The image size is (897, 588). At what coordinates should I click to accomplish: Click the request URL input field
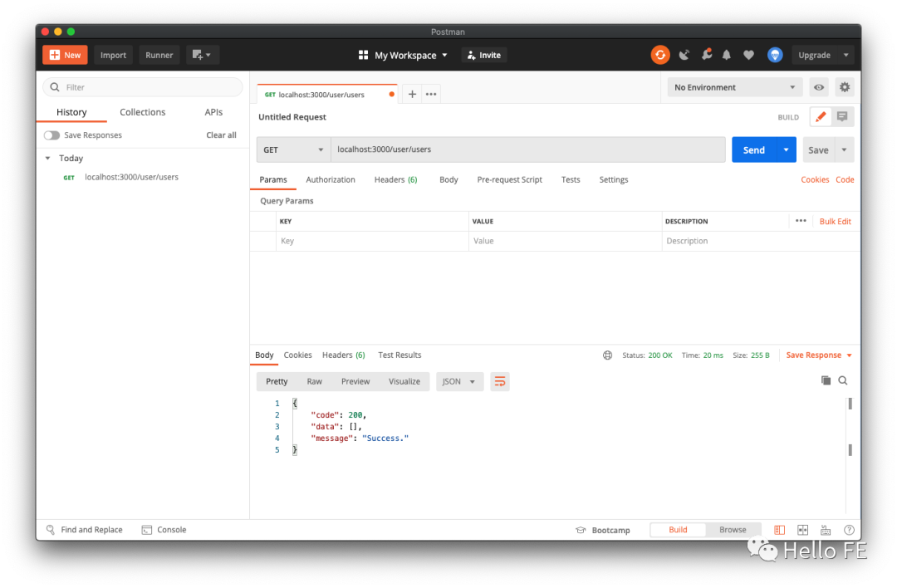point(528,149)
